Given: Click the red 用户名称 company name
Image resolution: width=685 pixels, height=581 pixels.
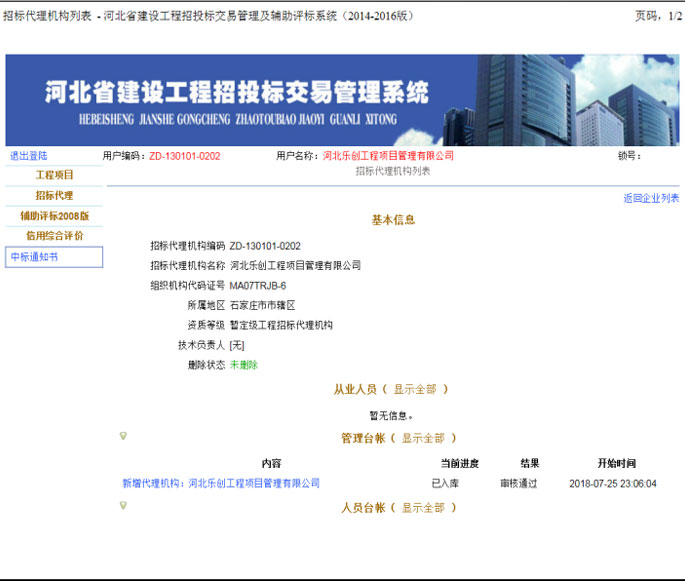Looking at the screenshot, I should coord(388,156).
